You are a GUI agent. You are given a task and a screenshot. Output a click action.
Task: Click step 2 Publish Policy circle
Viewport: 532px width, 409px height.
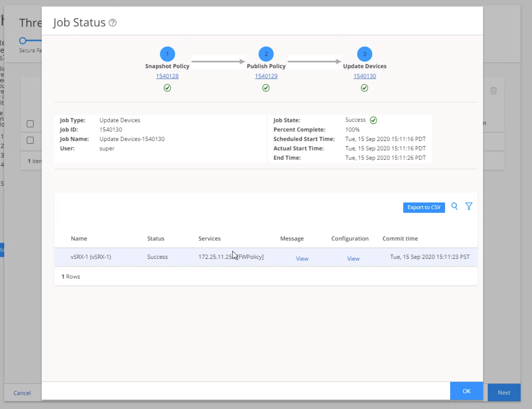pyautogui.click(x=266, y=54)
